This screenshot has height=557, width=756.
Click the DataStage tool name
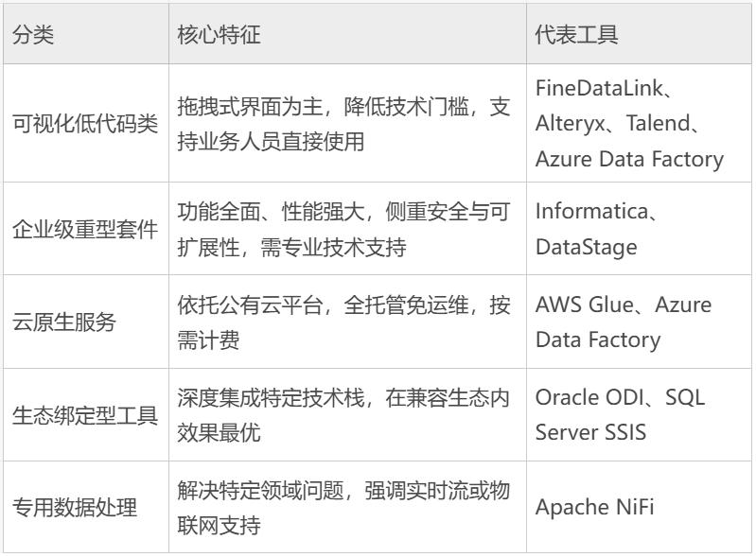pyautogui.click(x=587, y=247)
